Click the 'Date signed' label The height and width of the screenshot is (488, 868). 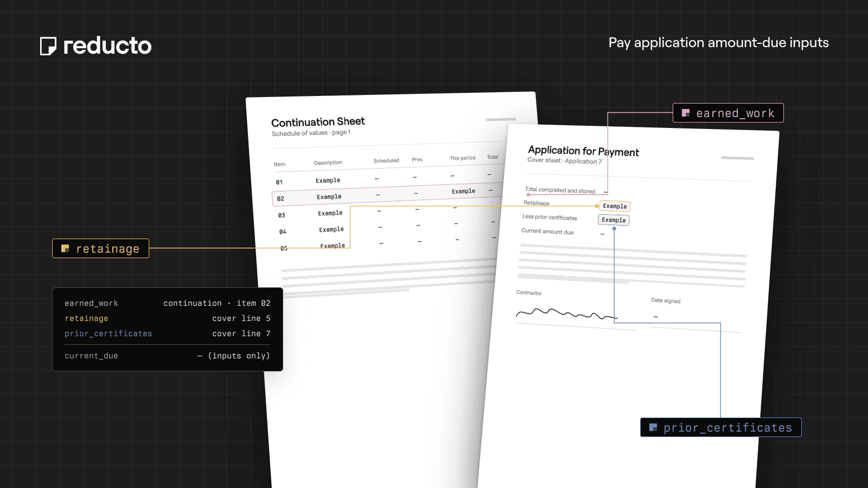pyautogui.click(x=666, y=300)
